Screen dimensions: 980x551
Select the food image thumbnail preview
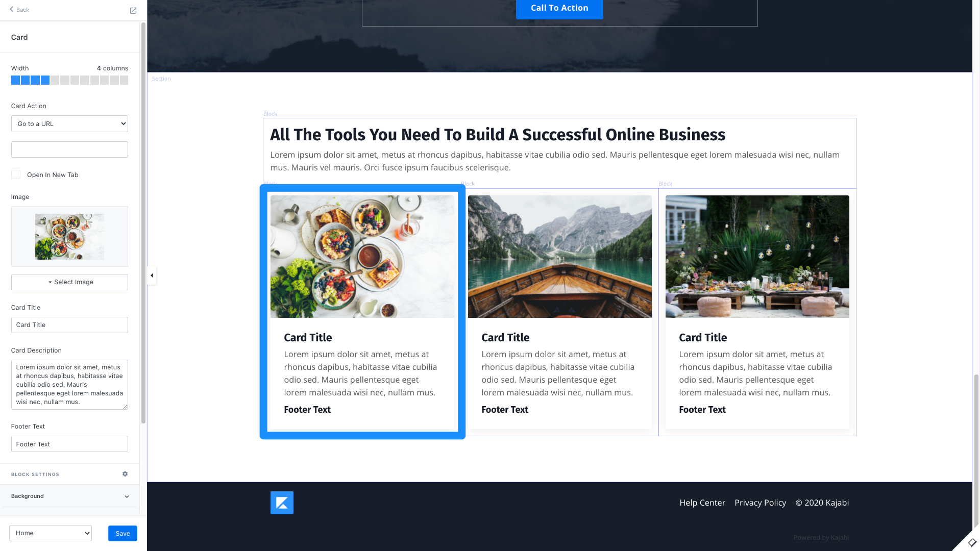[69, 237]
